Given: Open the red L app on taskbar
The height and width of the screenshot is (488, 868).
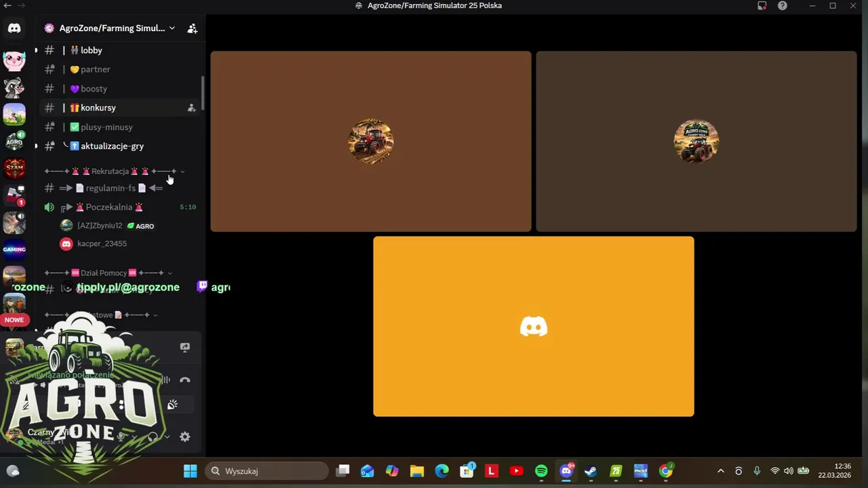Looking at the screenshot, I should coord(492,471).
